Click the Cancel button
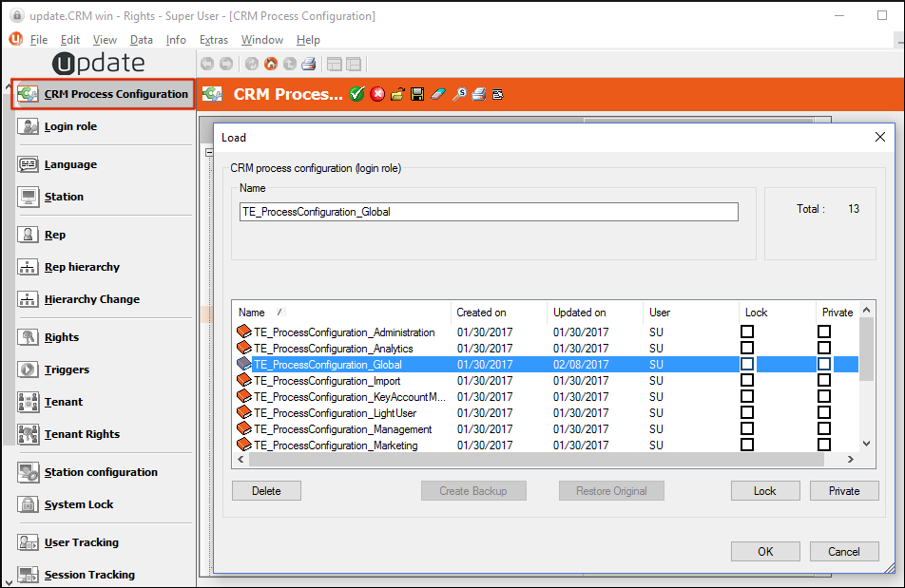905x588 pixels. [x=844, y=552]
